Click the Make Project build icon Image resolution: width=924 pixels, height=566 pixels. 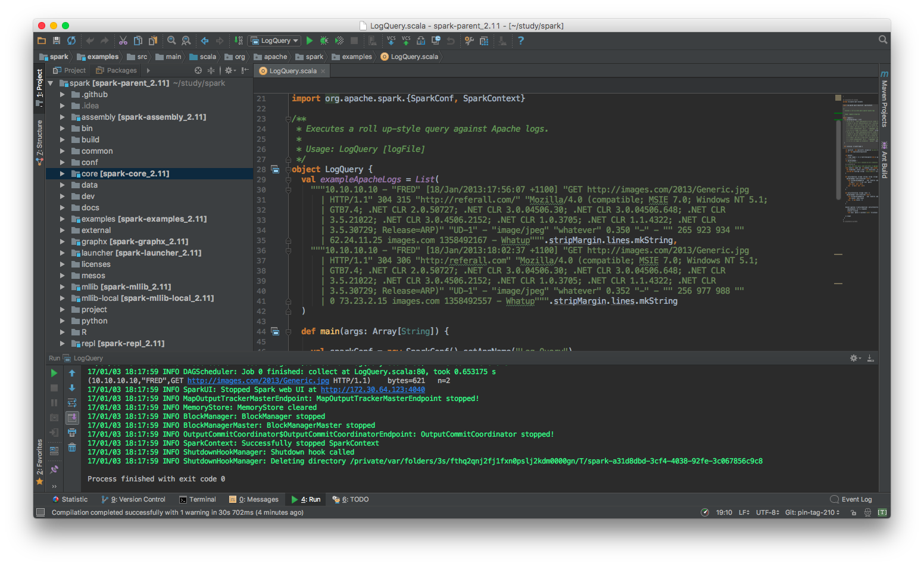click(238, 41)
